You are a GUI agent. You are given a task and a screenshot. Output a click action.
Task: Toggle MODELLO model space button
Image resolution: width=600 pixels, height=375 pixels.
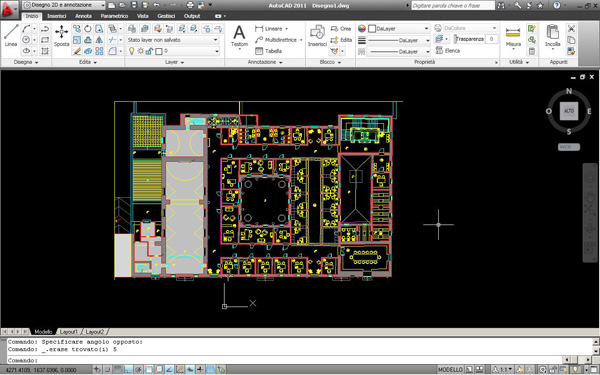[x=450, y=370]
